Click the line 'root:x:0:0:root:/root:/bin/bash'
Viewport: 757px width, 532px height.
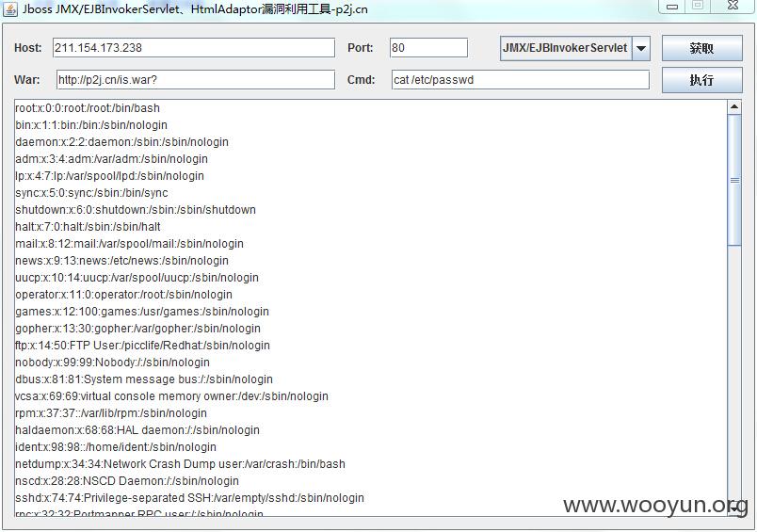point(88,108)
